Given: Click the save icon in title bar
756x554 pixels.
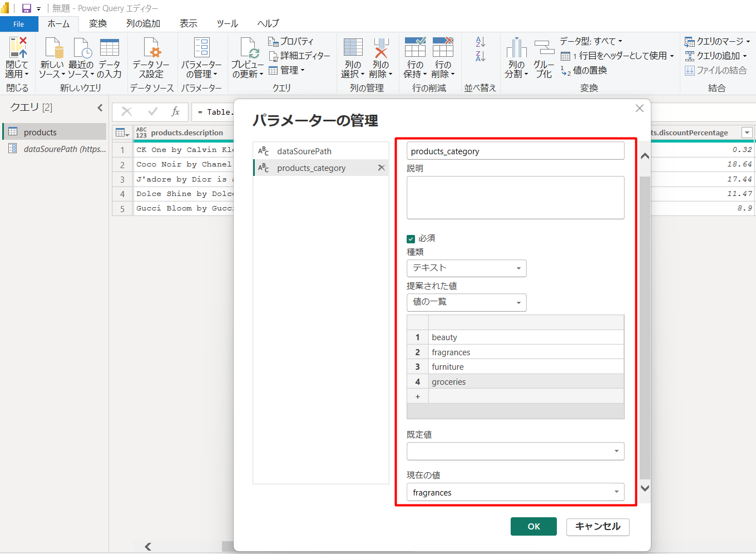Looking at the screenshot, I should [26, 8].
